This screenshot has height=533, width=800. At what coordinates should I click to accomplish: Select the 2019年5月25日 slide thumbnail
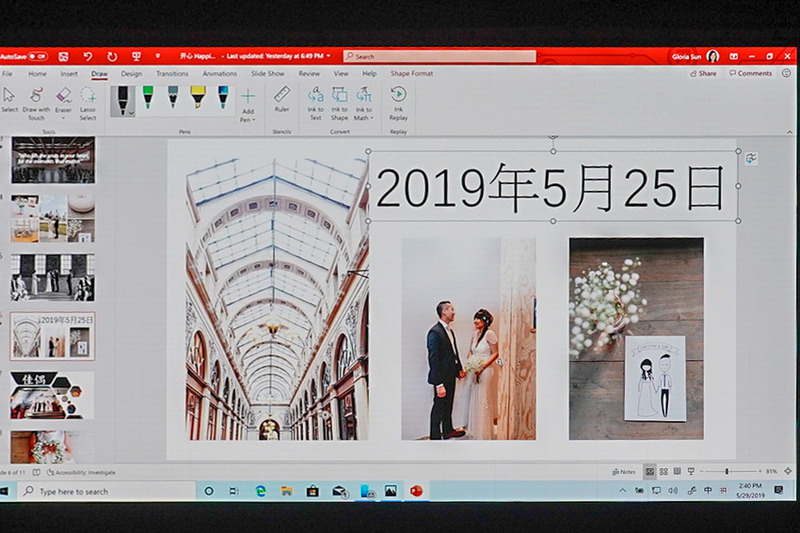tap(53, 336)
